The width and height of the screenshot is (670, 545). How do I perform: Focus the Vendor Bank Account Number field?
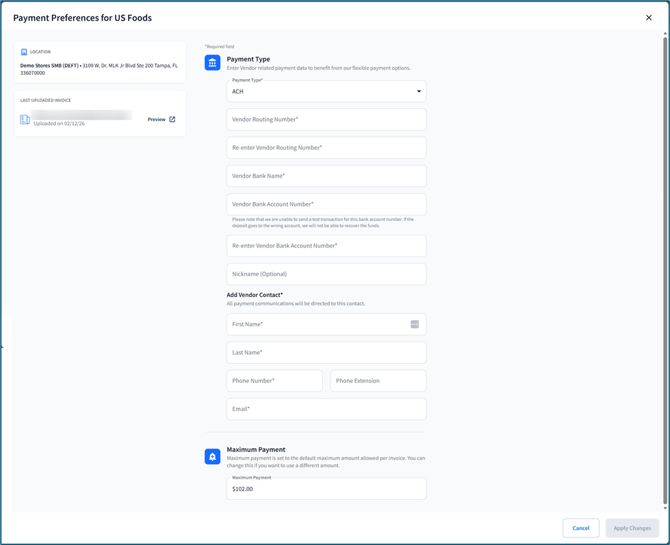click(x=326, y=204)
